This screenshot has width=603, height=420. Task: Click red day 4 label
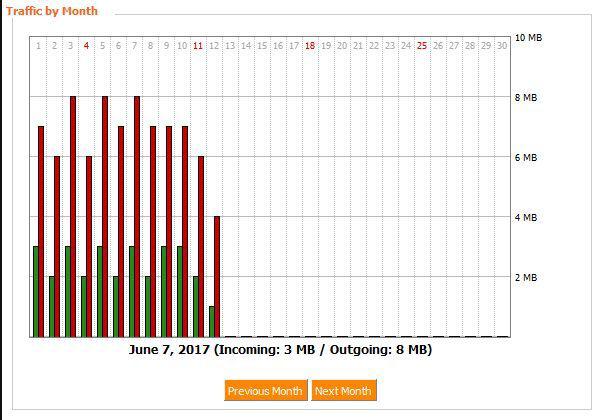86,46
